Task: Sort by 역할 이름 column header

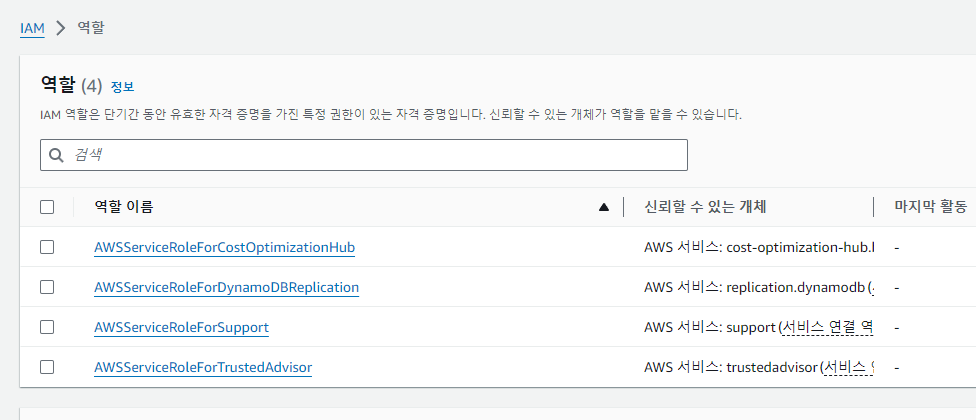Action: tap(124, 207)
